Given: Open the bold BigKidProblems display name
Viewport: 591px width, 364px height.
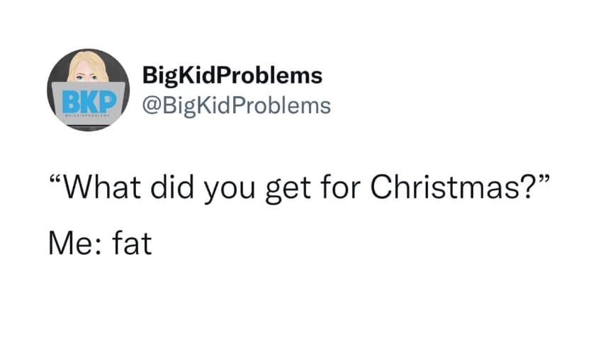Looking at the screenshot, I should coord(232,74).
